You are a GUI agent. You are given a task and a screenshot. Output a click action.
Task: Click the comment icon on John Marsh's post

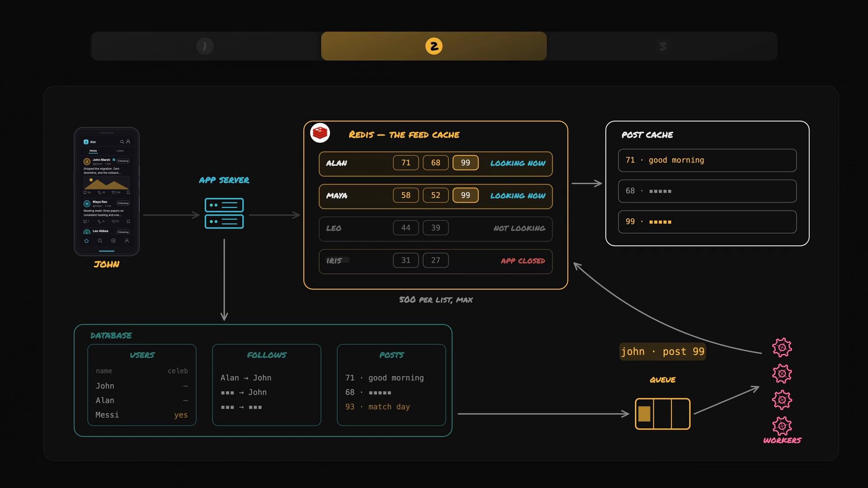85,192
